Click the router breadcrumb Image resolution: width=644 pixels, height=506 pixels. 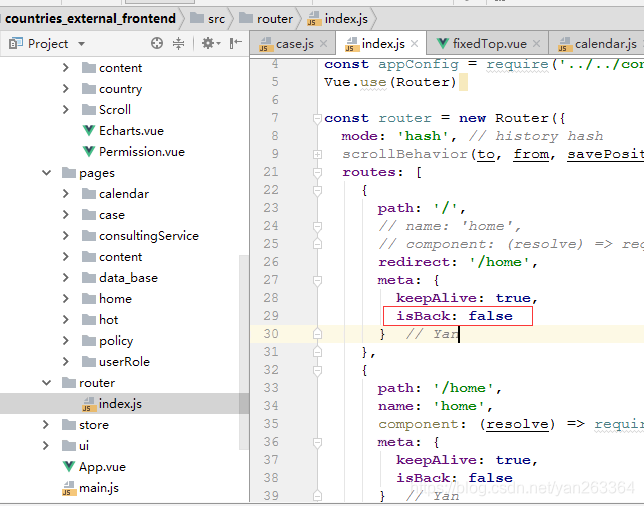coord(266,19)
